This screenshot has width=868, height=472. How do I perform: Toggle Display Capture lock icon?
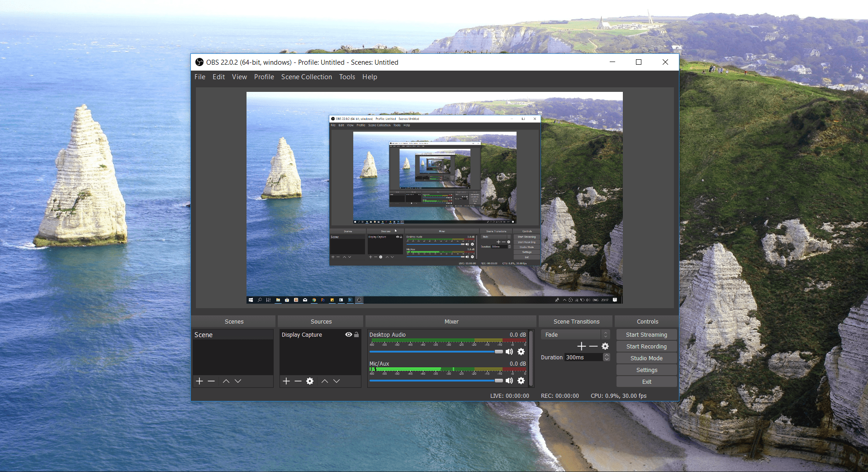pos(356,334)
